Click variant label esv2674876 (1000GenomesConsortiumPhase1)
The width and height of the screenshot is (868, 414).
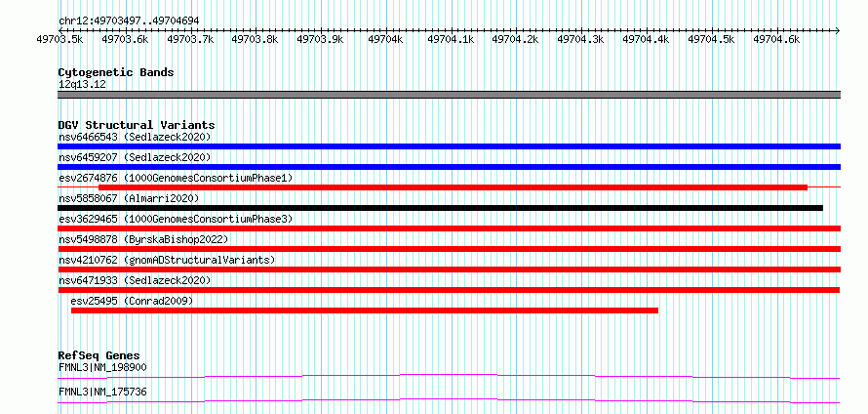coord(176,178)
